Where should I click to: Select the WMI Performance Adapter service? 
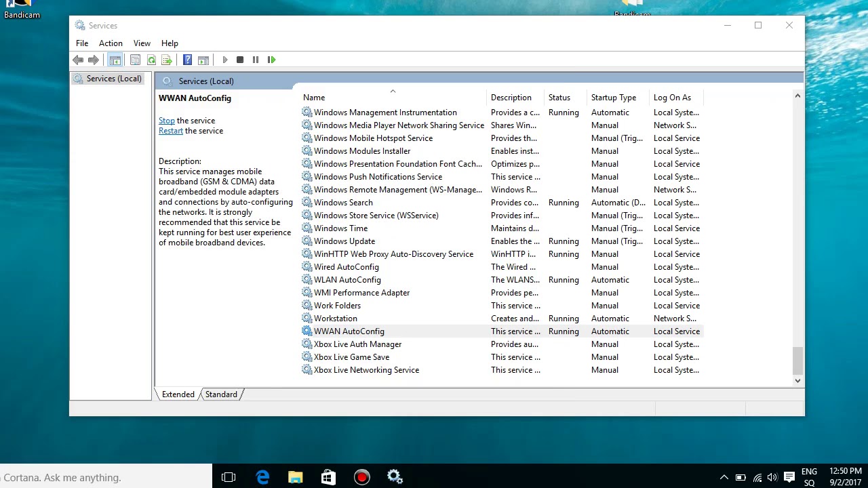502,293
